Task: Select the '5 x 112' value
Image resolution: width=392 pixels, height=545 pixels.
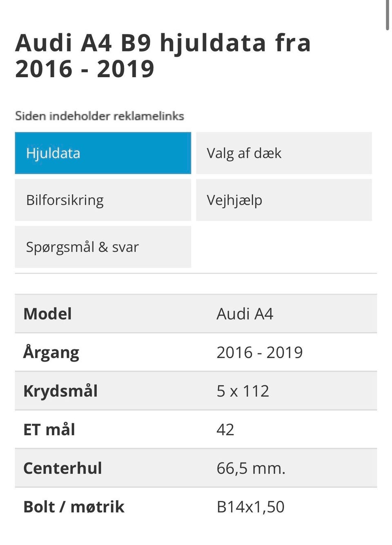Action: tap(243, 391)
